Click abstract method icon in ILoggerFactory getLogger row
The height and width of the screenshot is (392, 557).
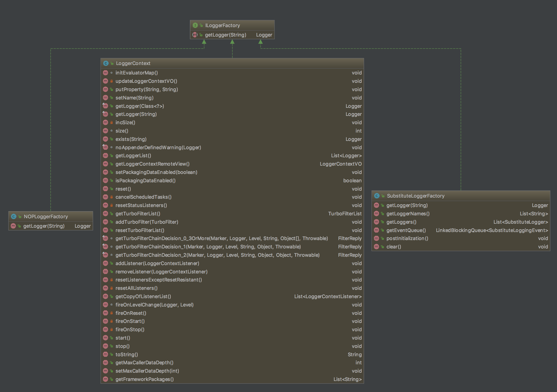tap(195, 35)
